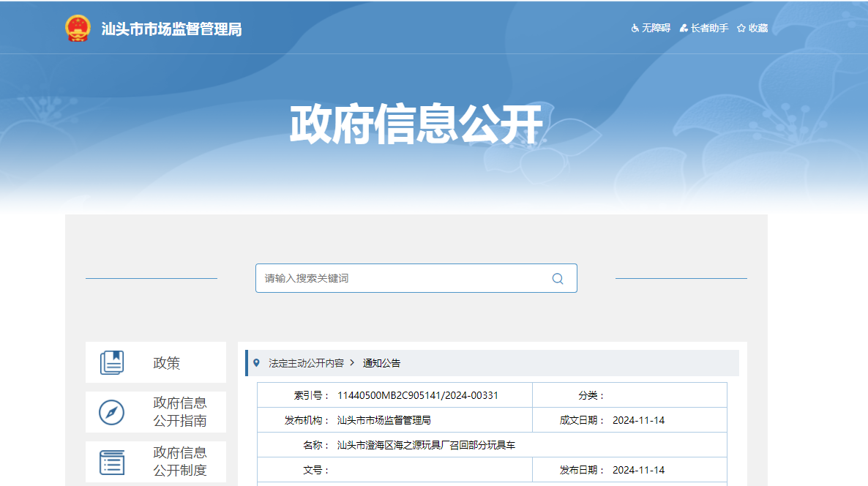
Task: Open 法定主动公开内容 breadcrumb link
Action: [x=306, y=363]
